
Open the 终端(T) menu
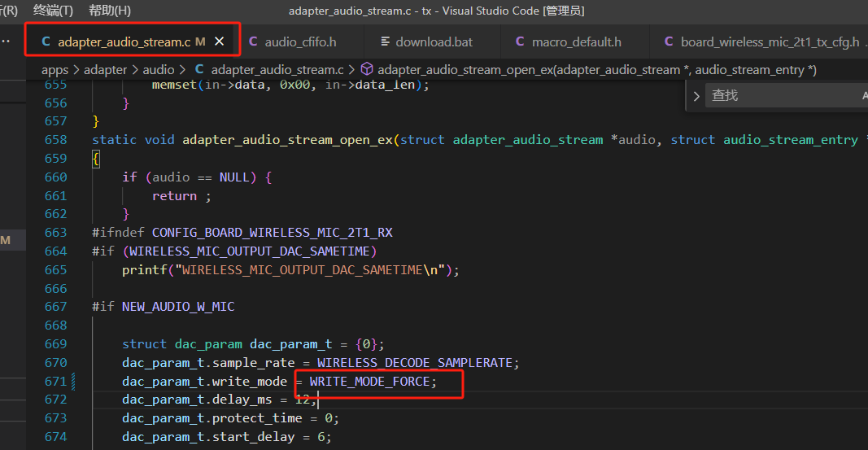tap(53, 11)
